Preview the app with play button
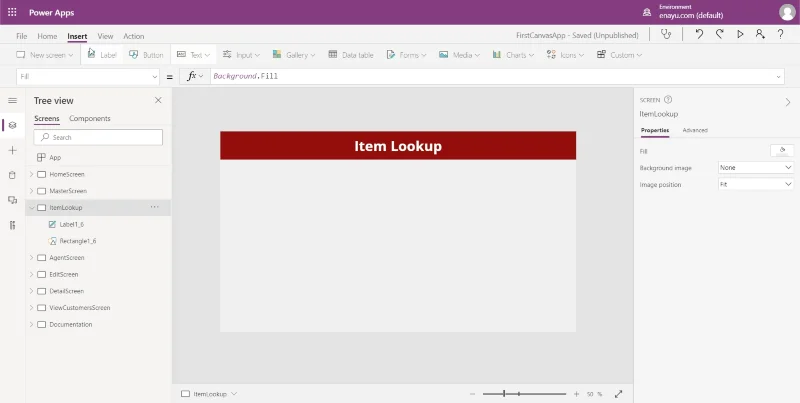Screen dimensions: 800x403 click(740, 35)
